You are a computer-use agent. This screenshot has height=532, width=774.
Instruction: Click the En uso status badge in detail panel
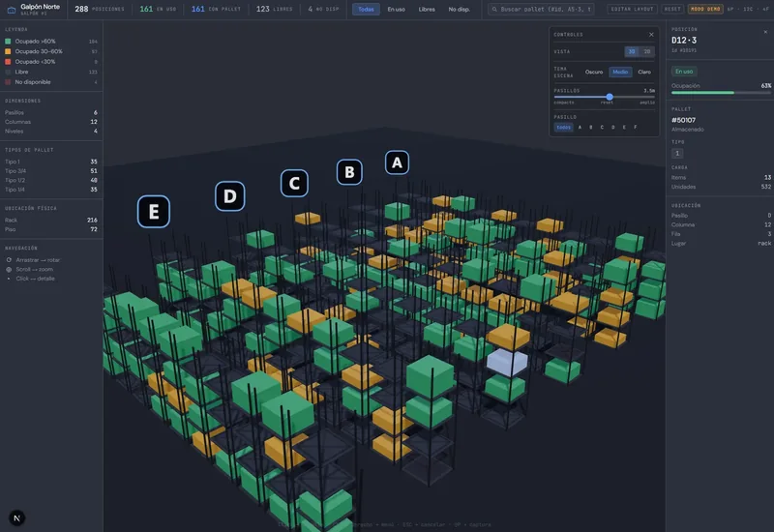tap(684, 72)
